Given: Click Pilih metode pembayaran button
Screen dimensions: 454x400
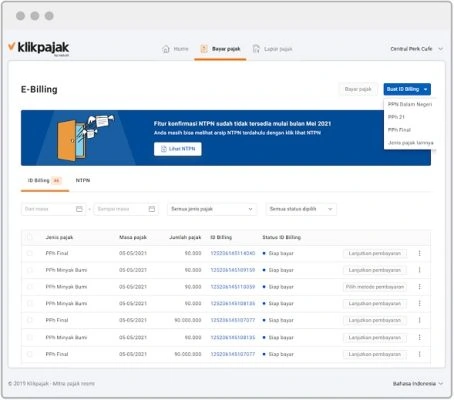Looking at the screenshot, I should [x=375, y=287].
